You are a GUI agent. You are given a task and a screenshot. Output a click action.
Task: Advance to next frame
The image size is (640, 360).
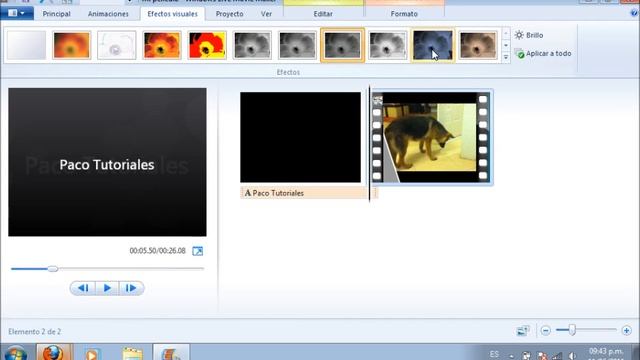(131, 288)
